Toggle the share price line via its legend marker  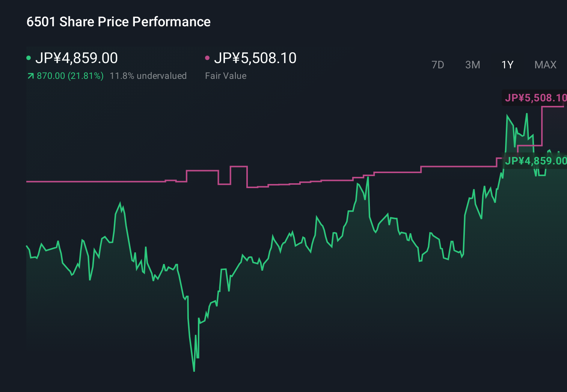click(29, 57)
